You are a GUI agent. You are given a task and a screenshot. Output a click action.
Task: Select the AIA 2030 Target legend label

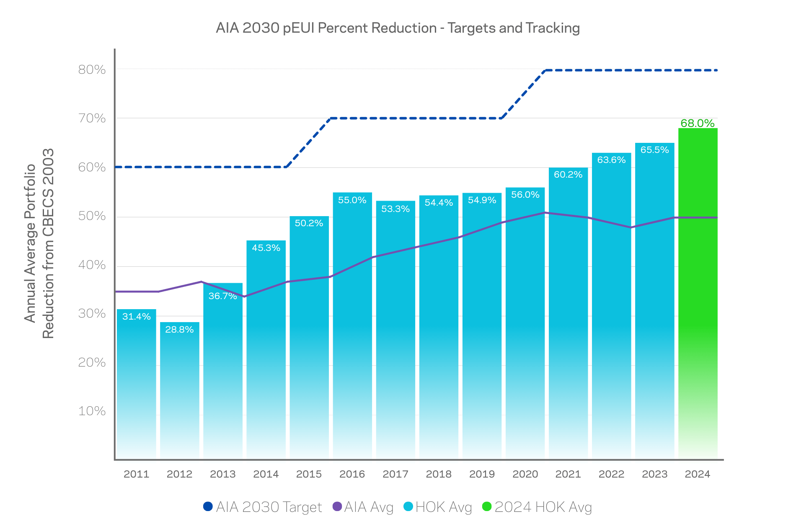[x=269, y=507]
